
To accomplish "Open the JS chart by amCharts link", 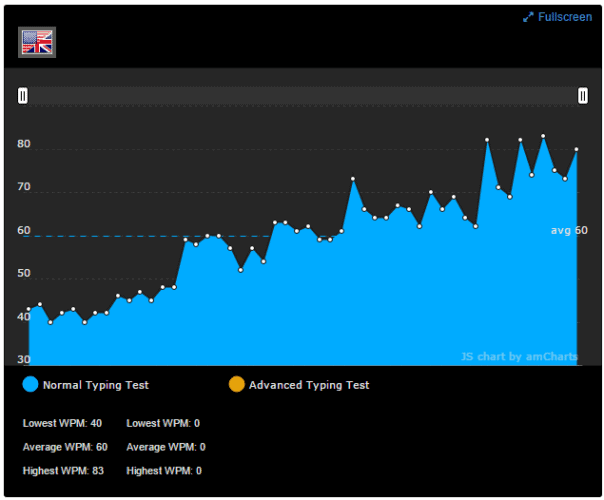I will (519, 356).
